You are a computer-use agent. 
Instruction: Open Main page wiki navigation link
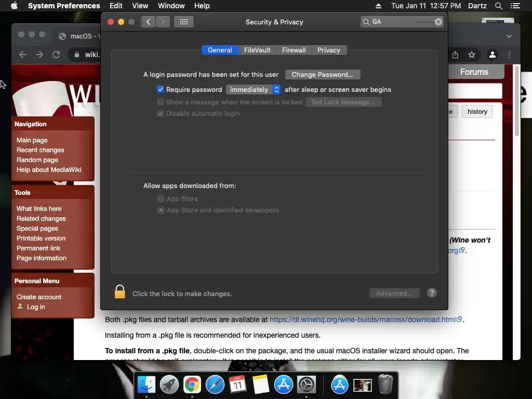pos(32,140)
